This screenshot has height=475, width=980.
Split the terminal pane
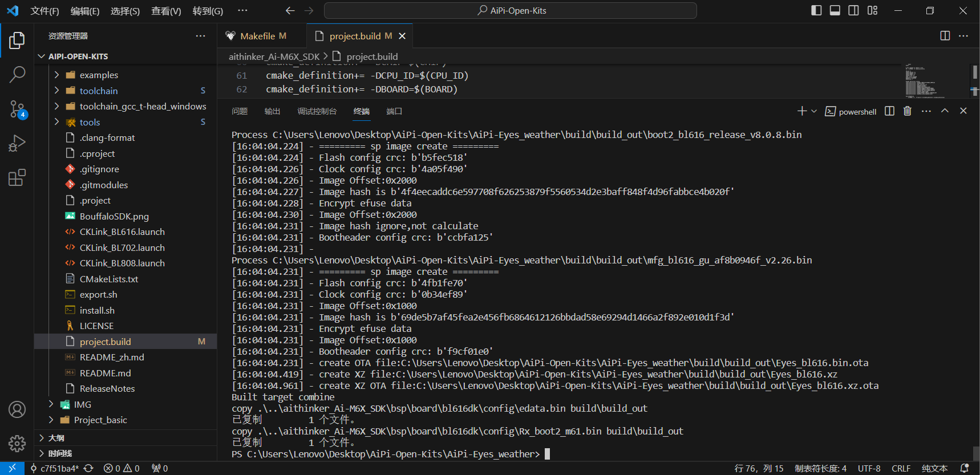[x=889, y=111]
